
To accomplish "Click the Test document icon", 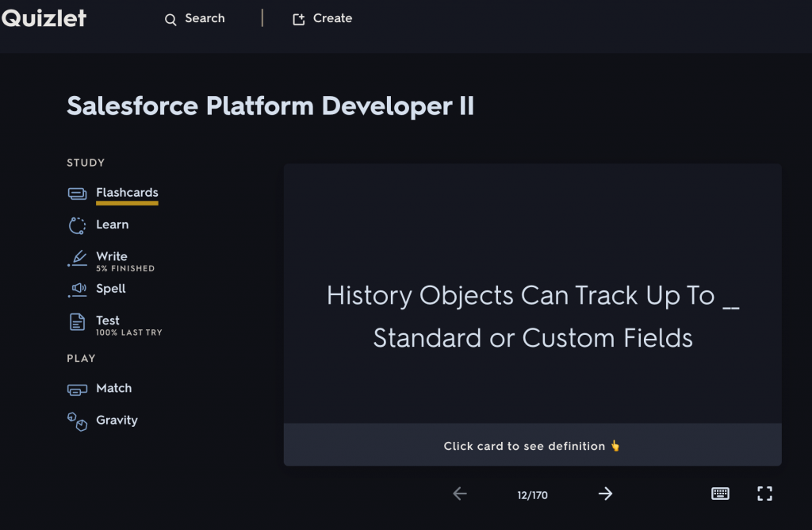I will coord(77,322).
